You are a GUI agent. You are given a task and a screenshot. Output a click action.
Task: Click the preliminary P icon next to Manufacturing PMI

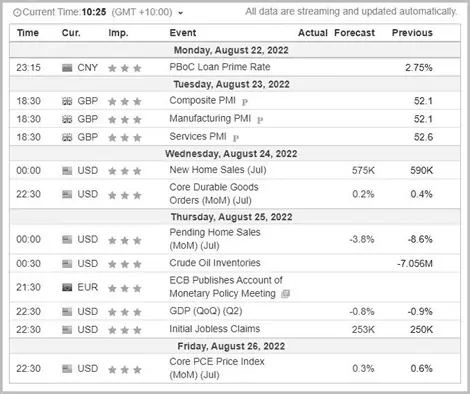pyautogui.click(x=260, y=120)
